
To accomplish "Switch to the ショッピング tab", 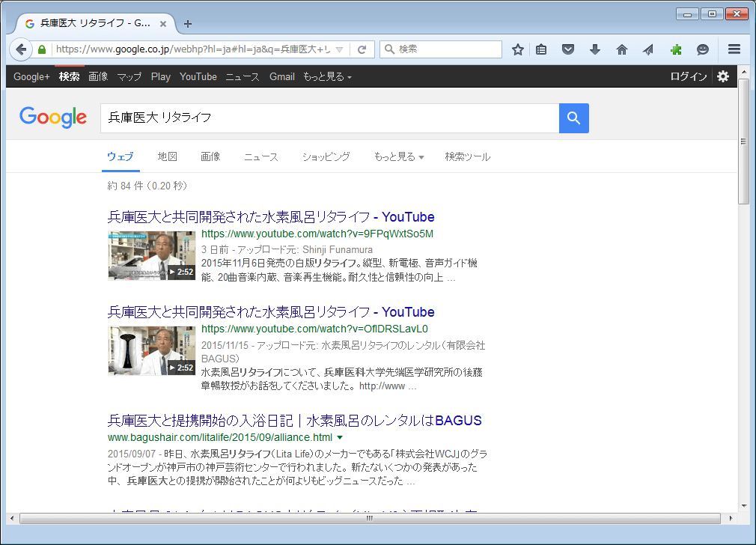I will 326,156.
